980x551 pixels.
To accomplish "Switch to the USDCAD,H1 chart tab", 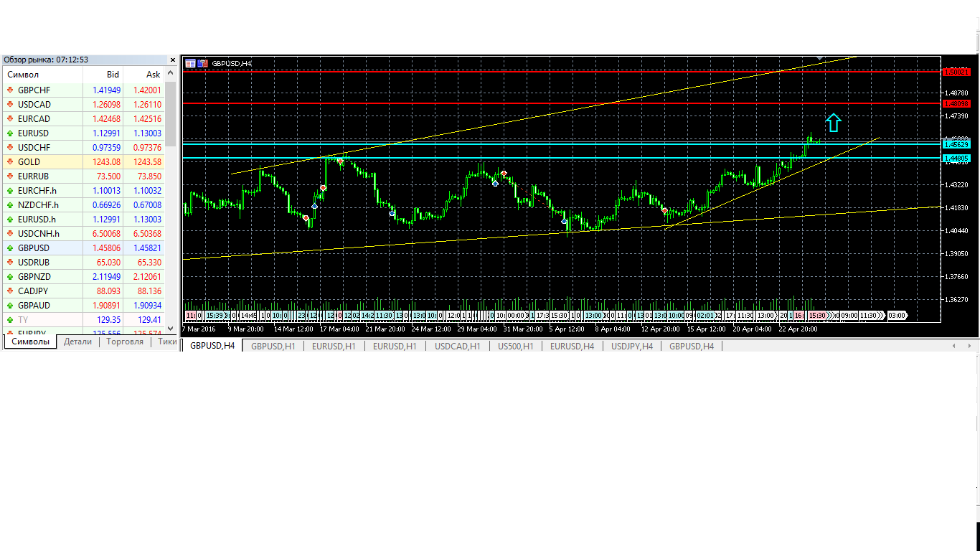I will [x=457, y=346].
